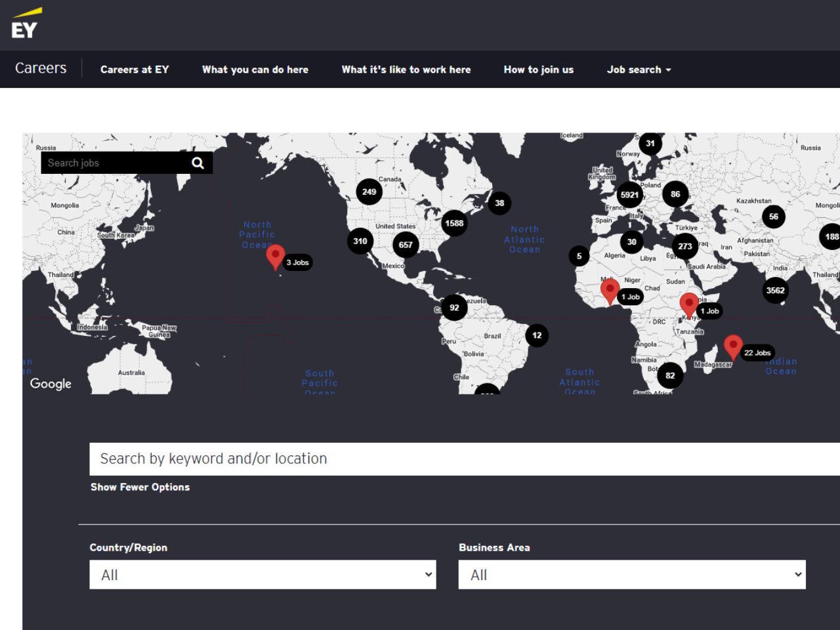Click the 92 jobs cluster near Venezuela
Screen dimensions: 840x630
point(454,307)
